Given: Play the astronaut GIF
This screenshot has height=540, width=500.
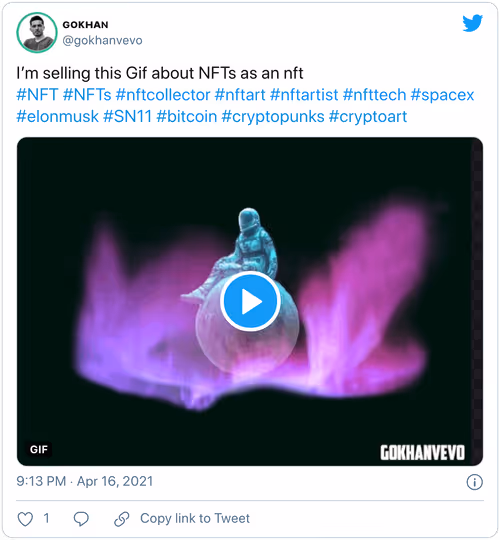Looking at the screenshot, I should pos(250,301).
